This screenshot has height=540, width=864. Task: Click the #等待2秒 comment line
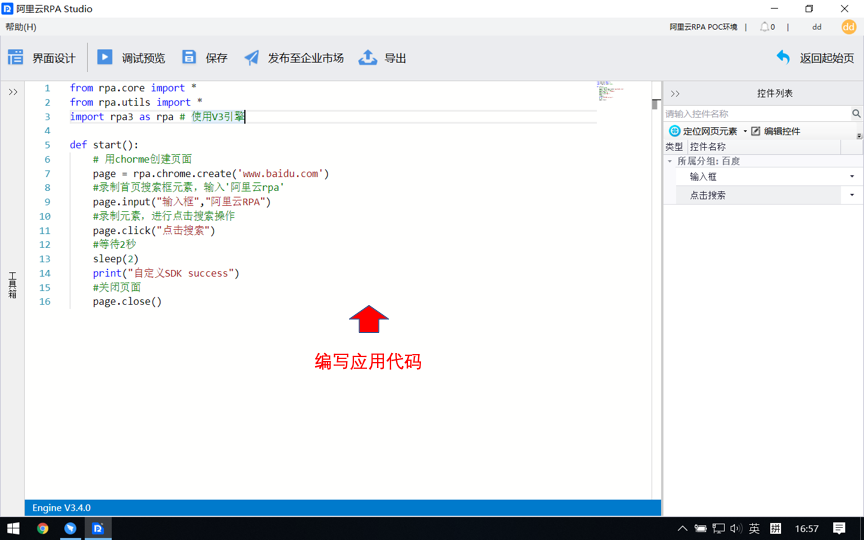coord(114,245)
